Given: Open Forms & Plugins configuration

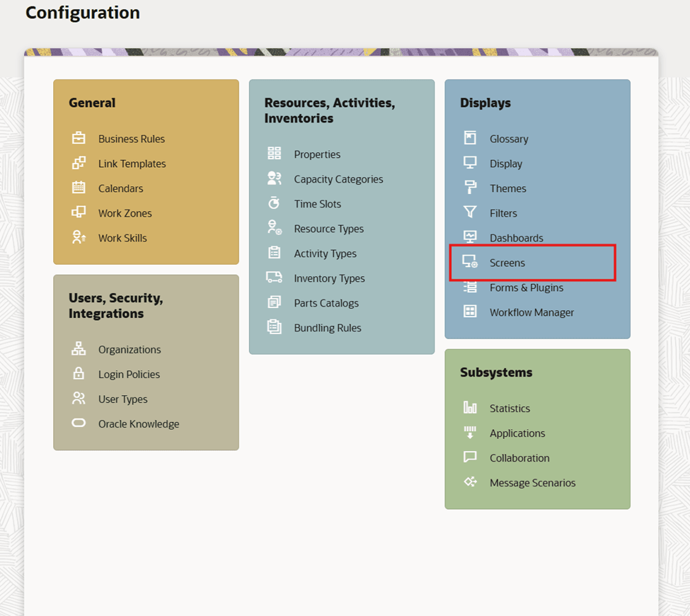Looking at the screenshot, I should coord(526,287).
